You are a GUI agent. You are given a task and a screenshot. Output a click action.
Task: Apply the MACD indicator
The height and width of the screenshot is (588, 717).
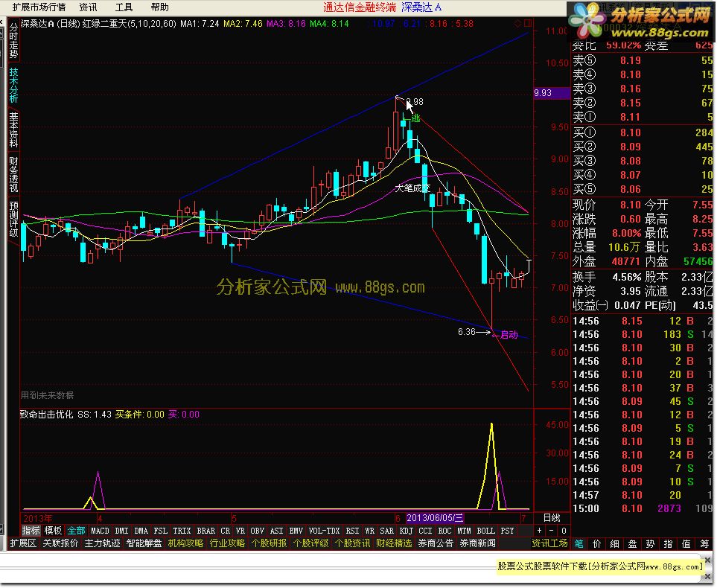coord(100,531)
